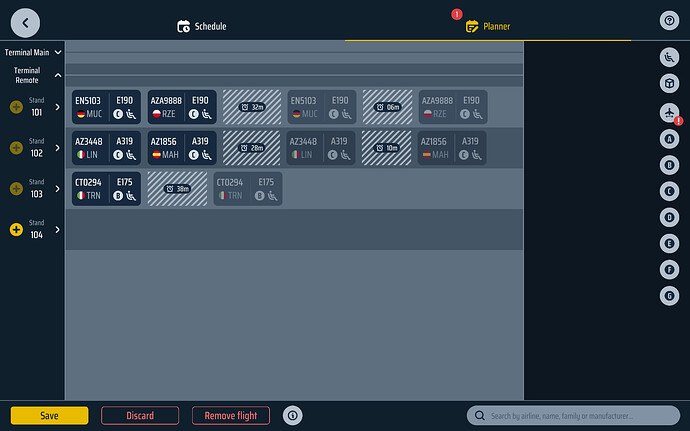Open the aircraft filter with red alert
The height and width of the screenshot is (431, 690).
[x=669, y=113]
